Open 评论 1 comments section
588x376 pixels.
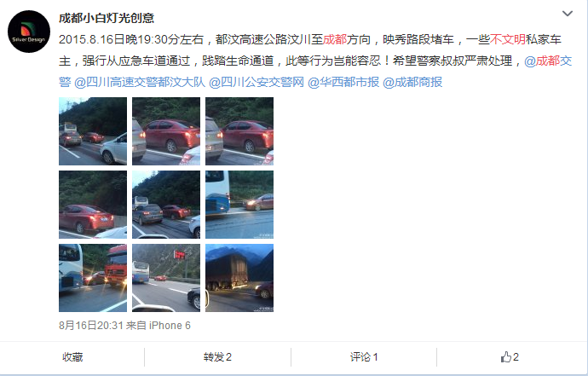point(364,357)
